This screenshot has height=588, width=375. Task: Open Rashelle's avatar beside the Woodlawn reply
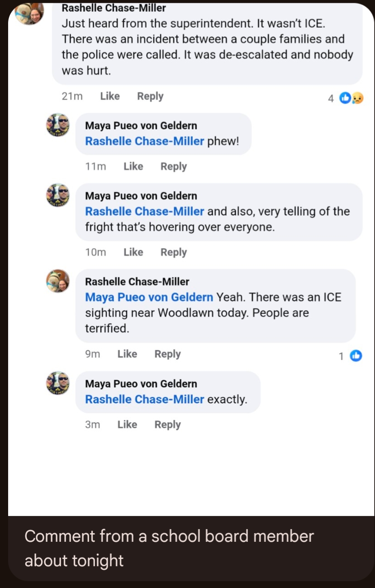pos(58,281)
